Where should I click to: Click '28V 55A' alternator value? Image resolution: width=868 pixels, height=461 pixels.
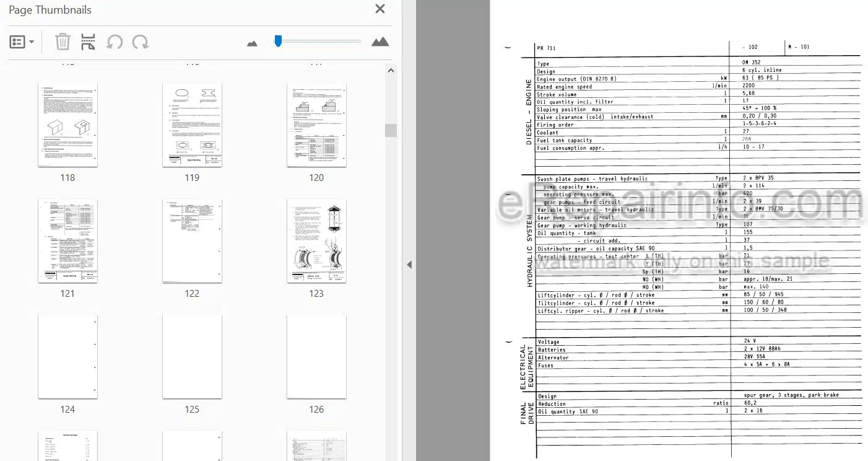pos(755,357)
